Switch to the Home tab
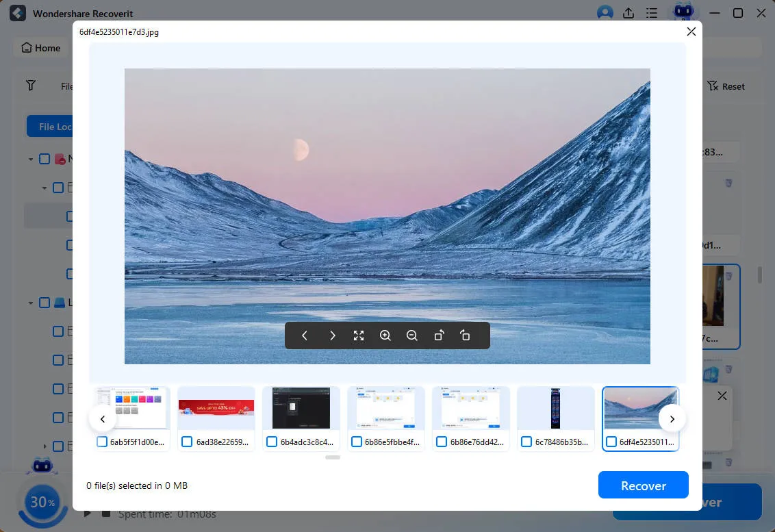775x532 pixels. pyautogui.click(x=40, y=48)
